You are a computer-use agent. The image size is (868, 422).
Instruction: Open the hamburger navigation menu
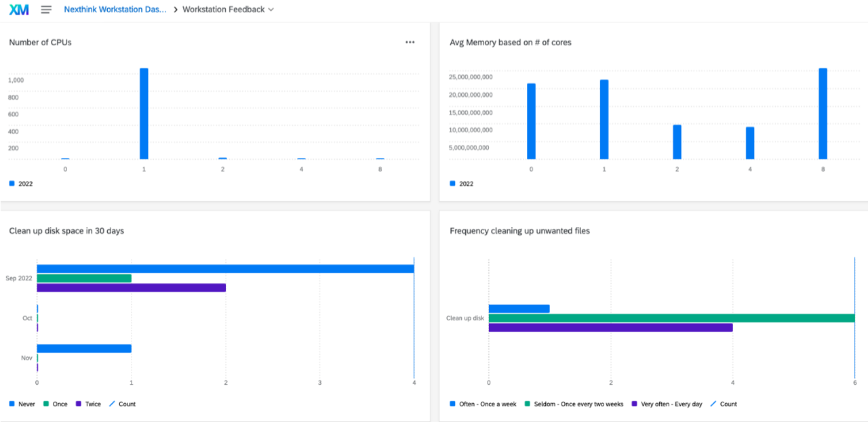pos(46,9)
